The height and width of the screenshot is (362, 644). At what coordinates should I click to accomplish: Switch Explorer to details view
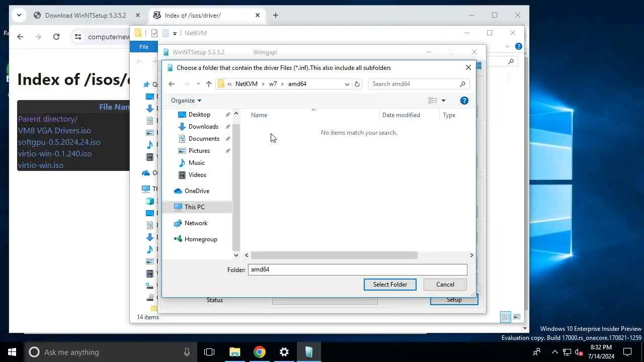coord(506,317)
